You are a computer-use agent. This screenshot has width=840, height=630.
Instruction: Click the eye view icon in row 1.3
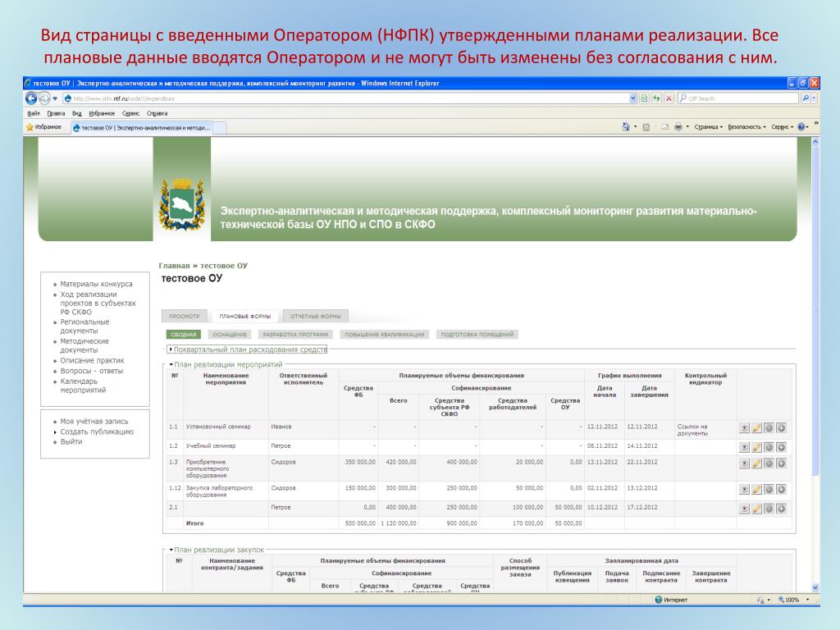(744, 463)
